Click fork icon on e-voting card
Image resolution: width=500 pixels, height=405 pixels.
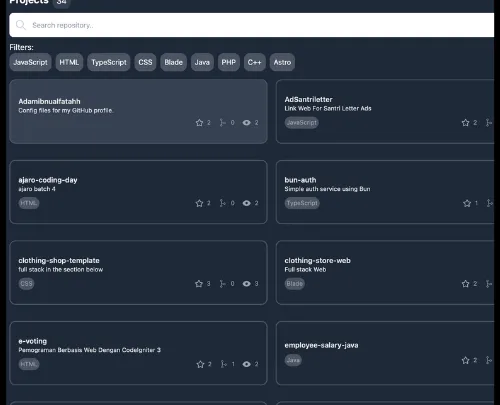(x=224, y=364)
